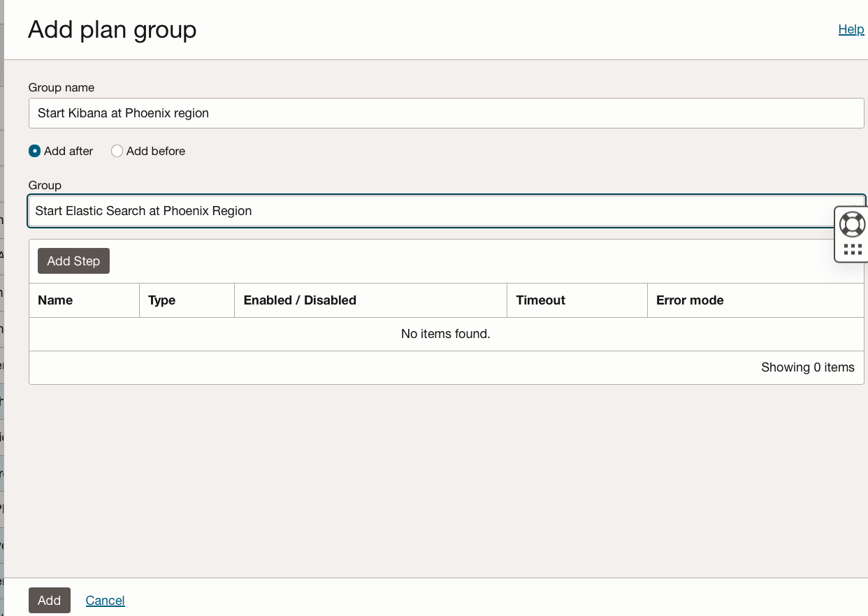Open the Group selection dropdown
868x616 pixels.
(x=446, y=211)
